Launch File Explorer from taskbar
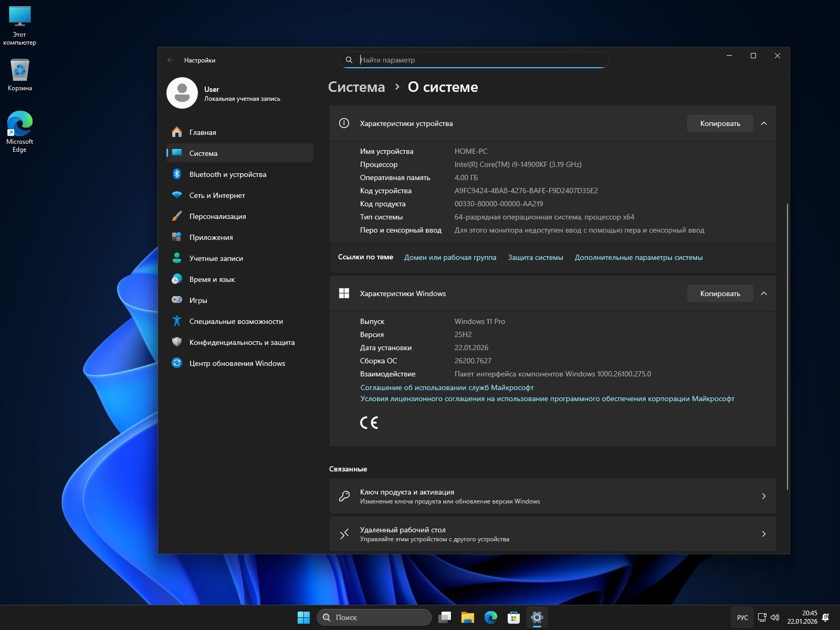Viewport: 840px width, 630px height. 467,617
